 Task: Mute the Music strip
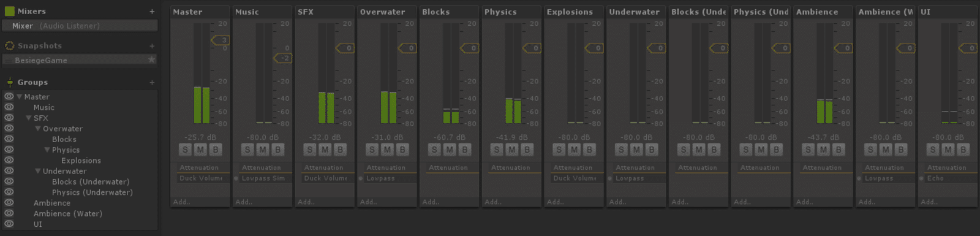[x=263, y=150]
